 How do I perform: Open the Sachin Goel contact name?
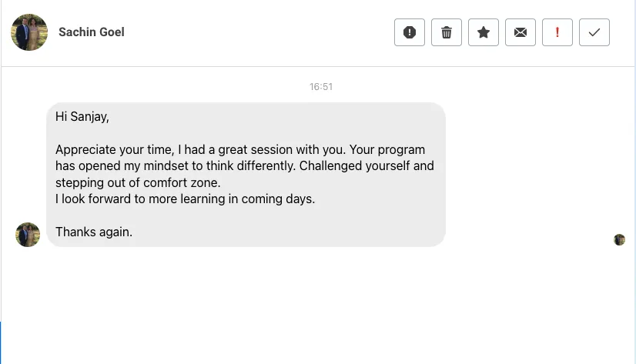tap(92, 32)
